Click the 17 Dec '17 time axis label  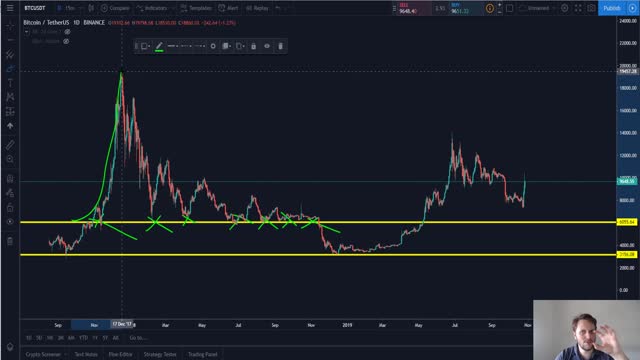(x=122, y=324)
